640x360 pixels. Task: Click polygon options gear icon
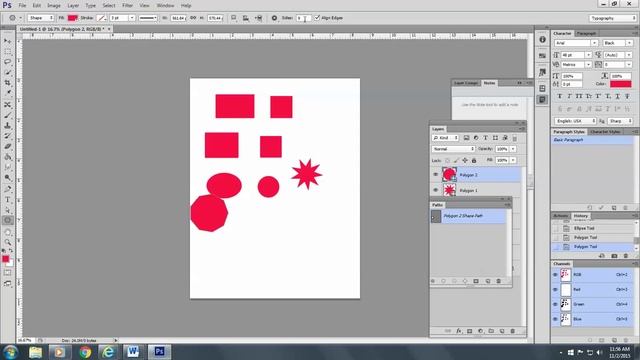(x=274, y=18)
